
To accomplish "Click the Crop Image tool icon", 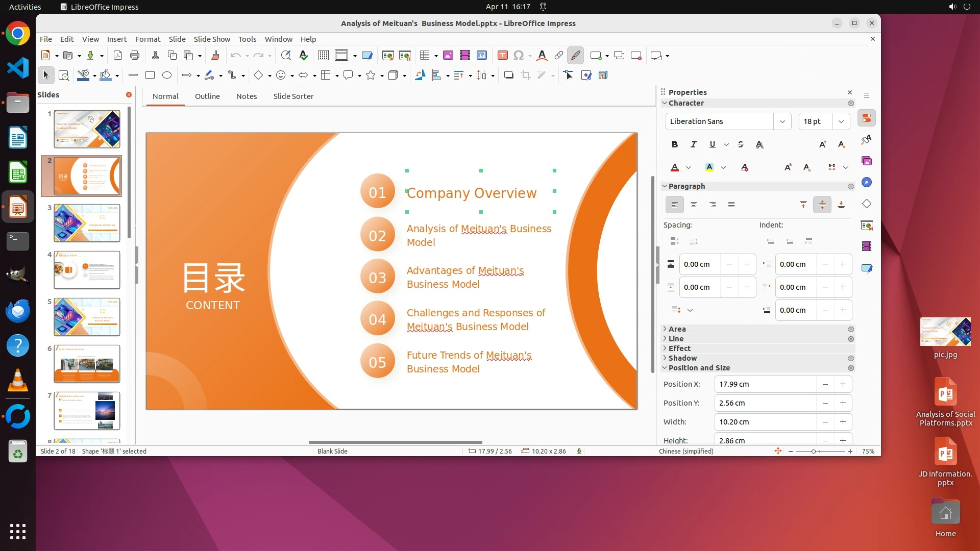I will coord(525,76).
